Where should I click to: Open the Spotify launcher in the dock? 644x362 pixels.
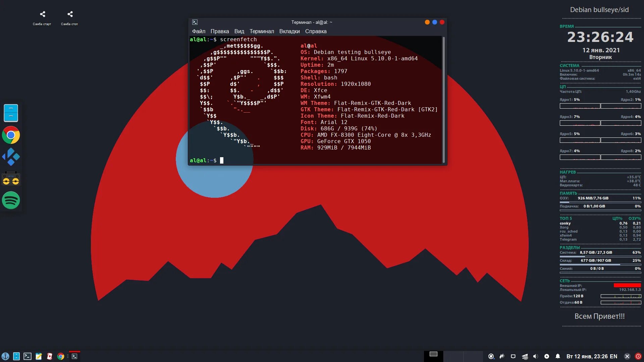tap(11, 200)
